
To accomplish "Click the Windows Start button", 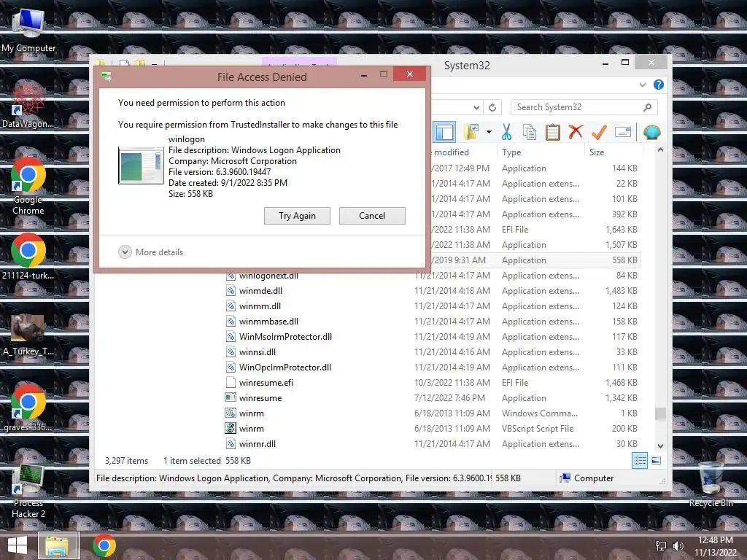I will (x=18, y=545).
